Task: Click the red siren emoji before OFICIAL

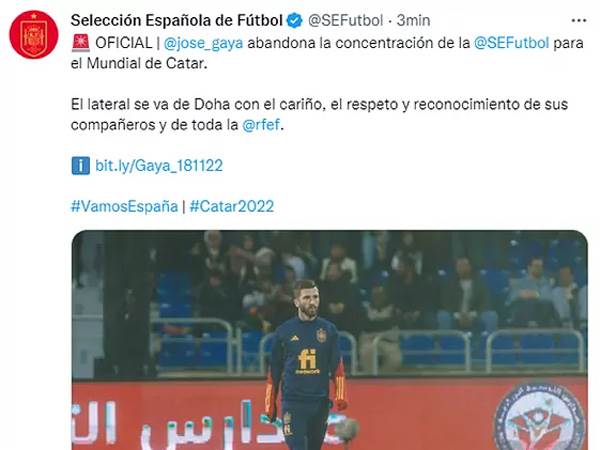Action: (x=81, y=42)
